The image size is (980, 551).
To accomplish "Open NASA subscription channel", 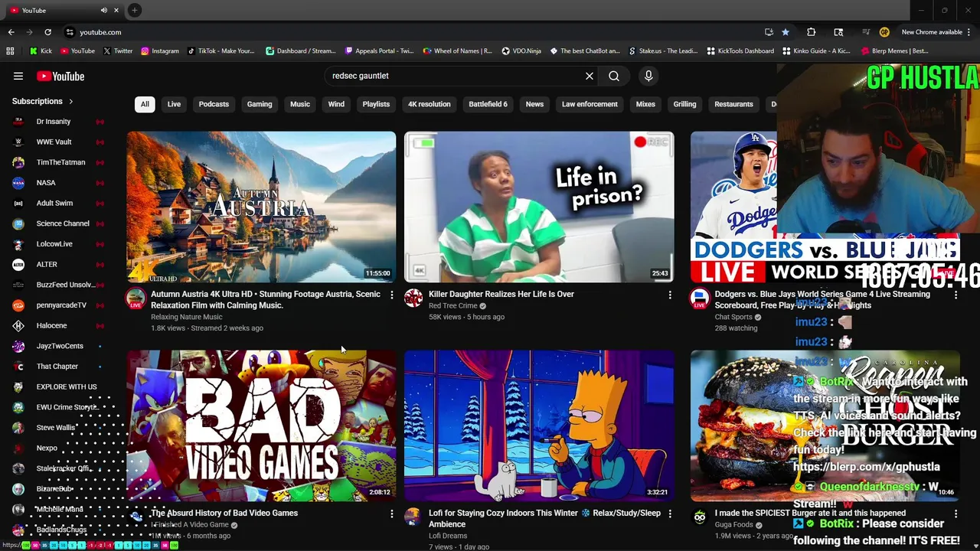I will click(57, 183).
